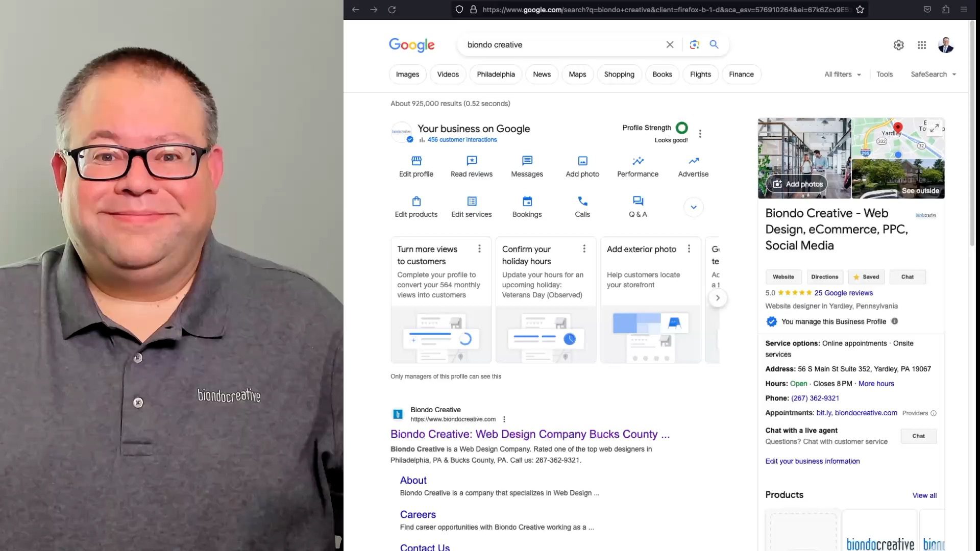Expand more business actions chevron

(693, 207)
